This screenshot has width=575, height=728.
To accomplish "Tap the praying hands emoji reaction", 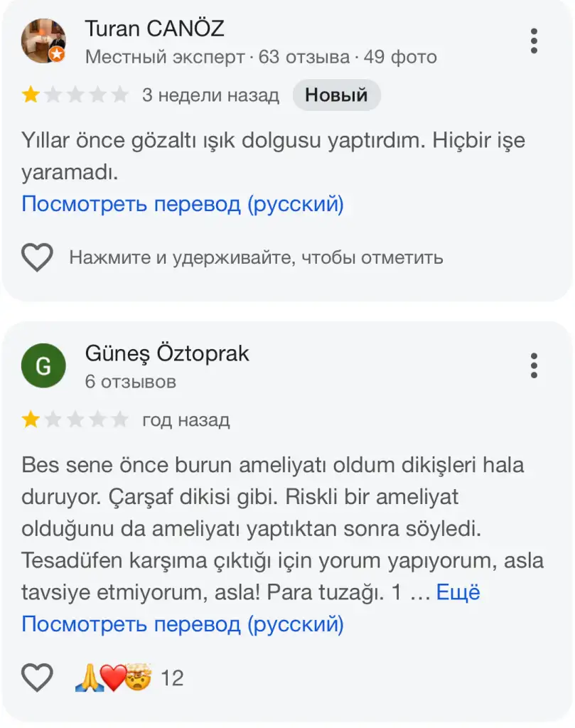I will coord(87,678).
